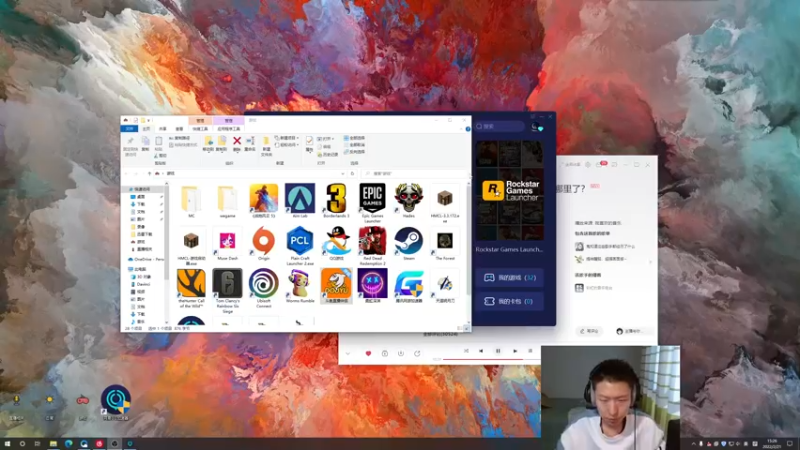Image resolution: width=800 pixels, height=450 pixels.
Task: Click the Explorer help question mark icon
Action: click(x=468, y=129)
